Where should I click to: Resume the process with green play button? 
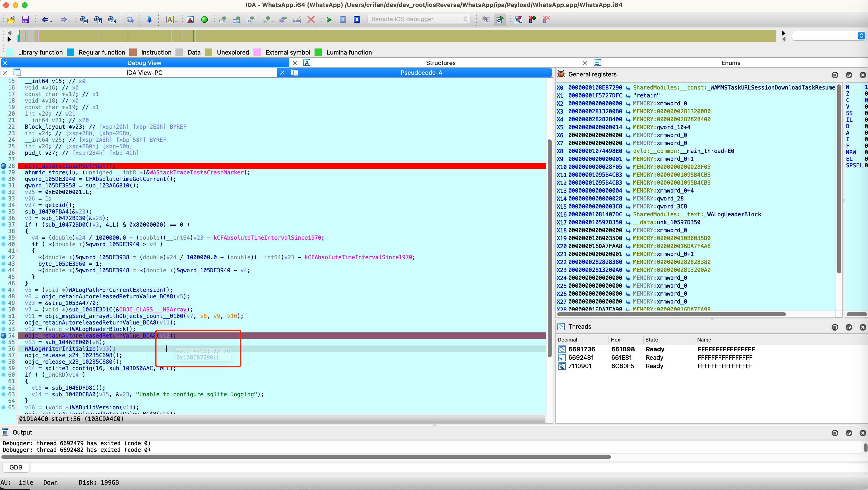coord(329,20)
